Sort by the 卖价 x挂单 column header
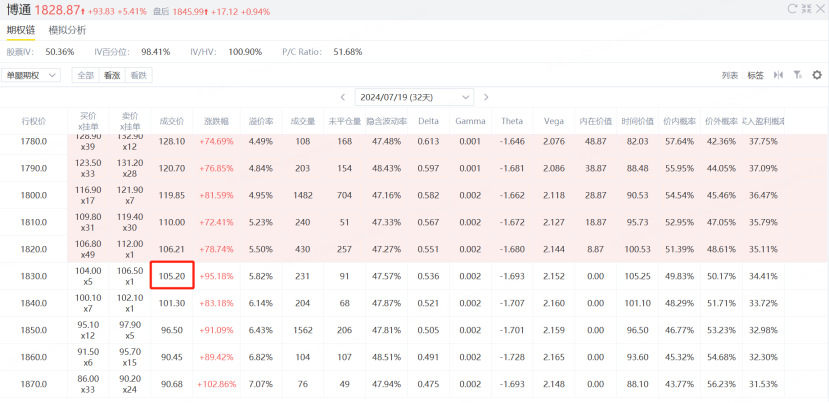The image size is (829, 403). tap(130, 121)
